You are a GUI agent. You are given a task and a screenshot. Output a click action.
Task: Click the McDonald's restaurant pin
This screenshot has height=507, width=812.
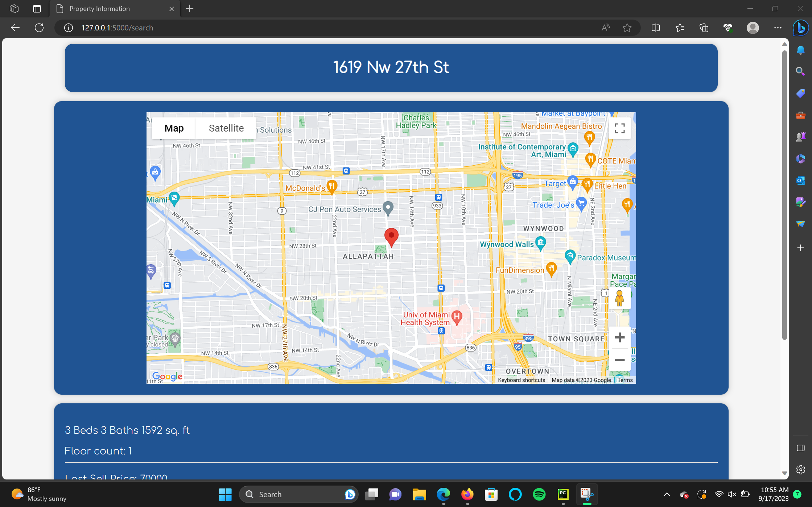[331, 186]
